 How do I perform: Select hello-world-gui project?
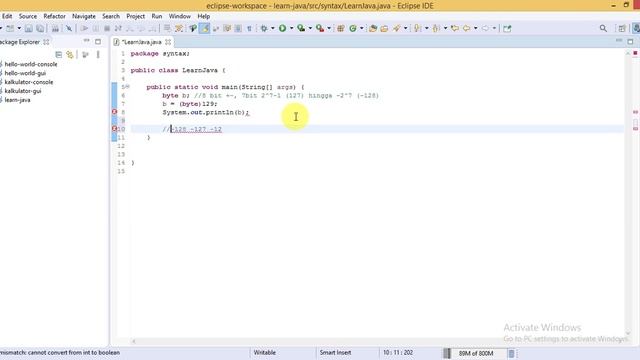(25, 73)
